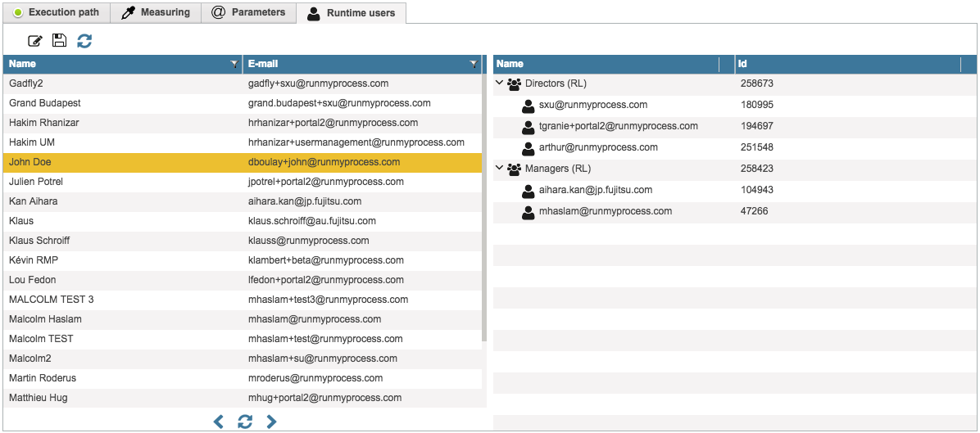Click the save floppy disk icon

(x=59, y=41)
